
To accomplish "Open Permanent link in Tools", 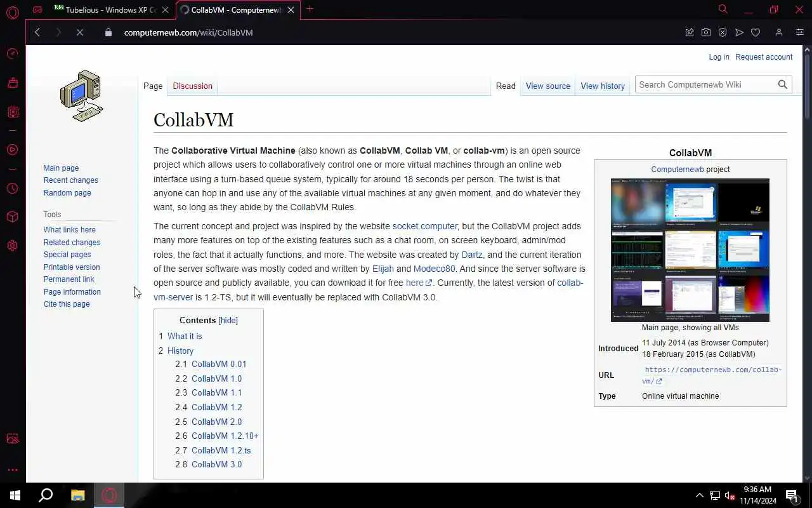I will 69,279.
